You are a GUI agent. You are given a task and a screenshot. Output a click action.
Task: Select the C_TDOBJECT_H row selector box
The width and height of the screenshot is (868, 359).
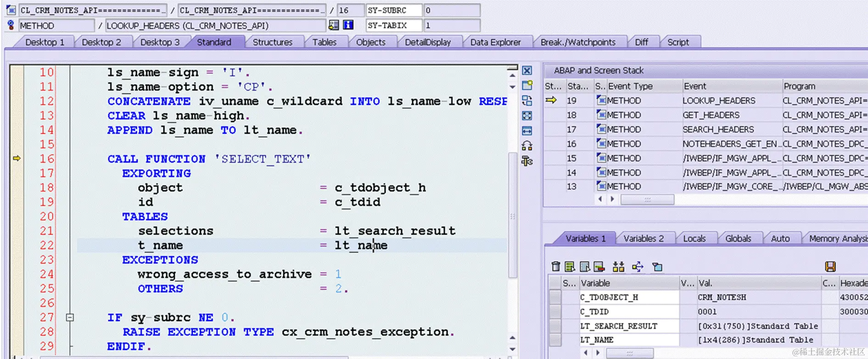point(555,297)
